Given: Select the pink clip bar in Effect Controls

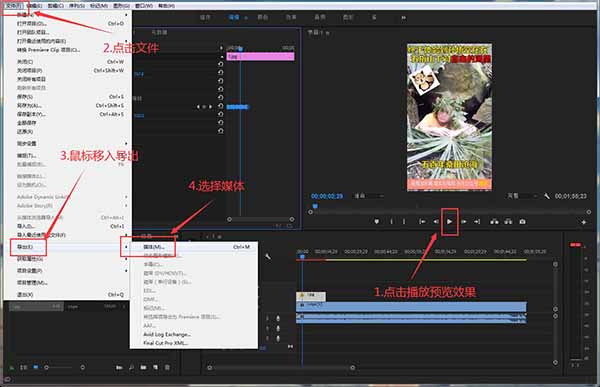Looking at the screenshot, I should click(x=261, y=57).
